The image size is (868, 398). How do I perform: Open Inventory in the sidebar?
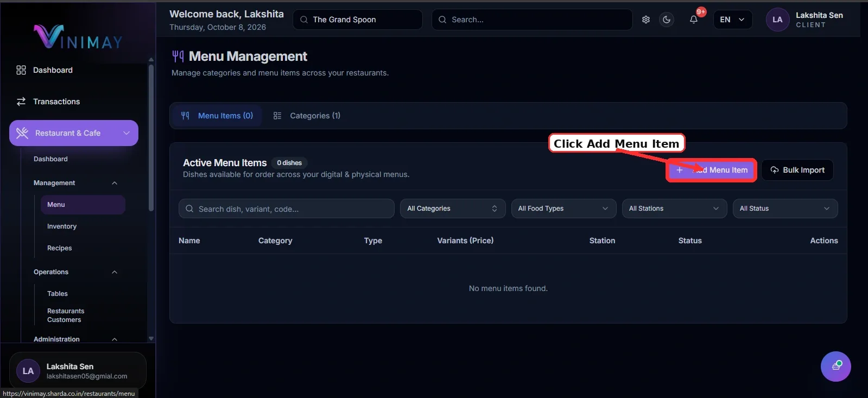62,226
